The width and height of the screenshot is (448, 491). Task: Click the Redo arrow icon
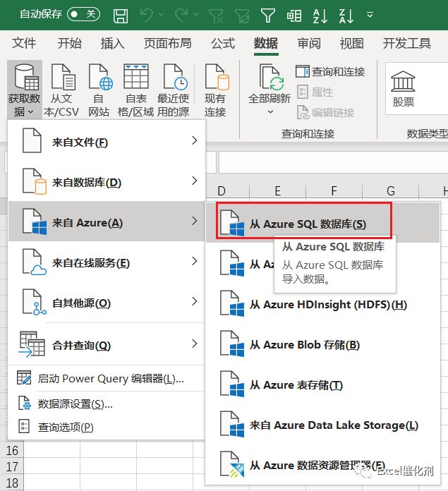pyautogui.click(x=181, y=15)
